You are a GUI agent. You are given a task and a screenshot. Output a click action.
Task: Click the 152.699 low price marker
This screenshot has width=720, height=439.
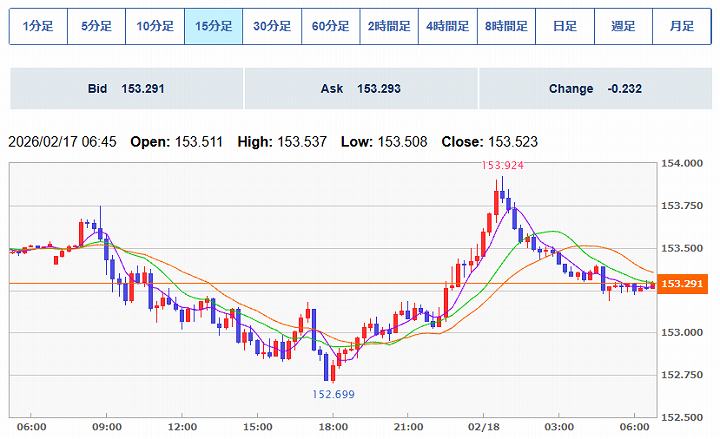click(331, 394)
